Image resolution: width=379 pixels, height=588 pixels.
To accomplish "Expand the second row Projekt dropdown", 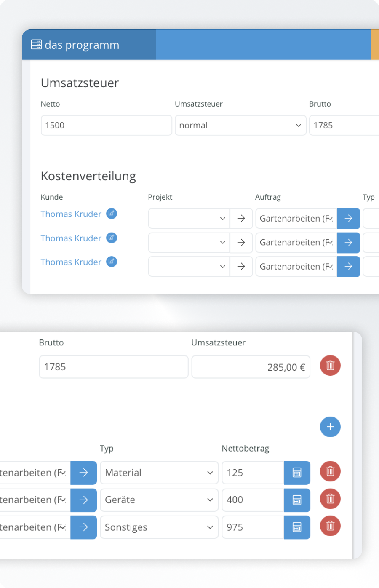I will coord(189,243).
